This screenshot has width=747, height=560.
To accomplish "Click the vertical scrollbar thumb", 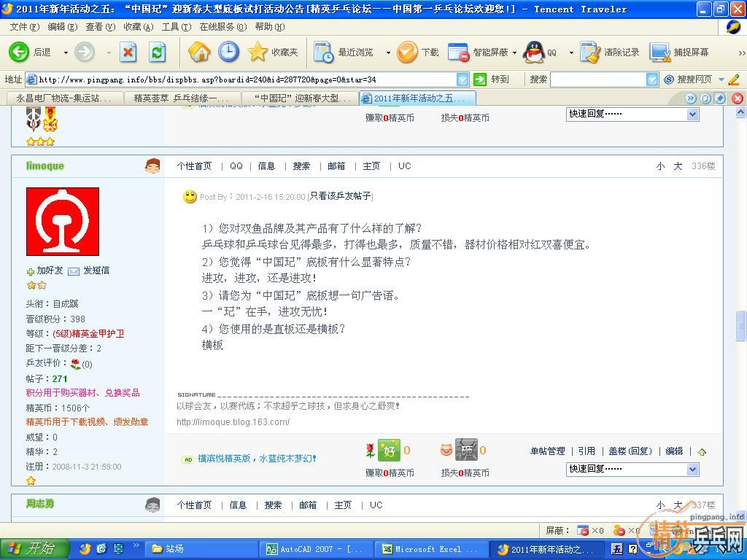I will tap(740, 326).
